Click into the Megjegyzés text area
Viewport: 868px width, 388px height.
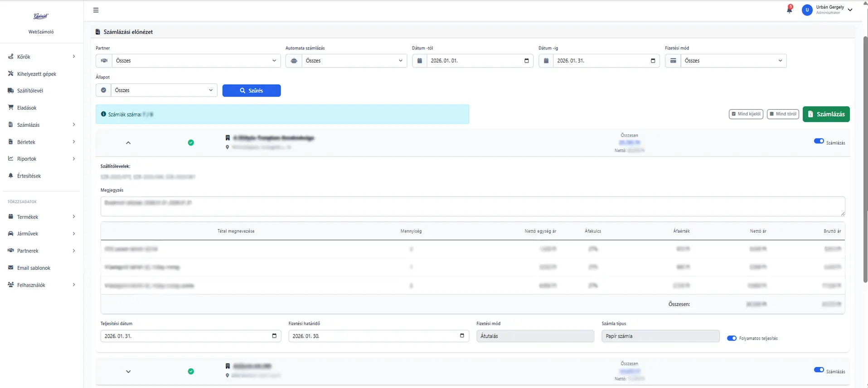[472, 206]
